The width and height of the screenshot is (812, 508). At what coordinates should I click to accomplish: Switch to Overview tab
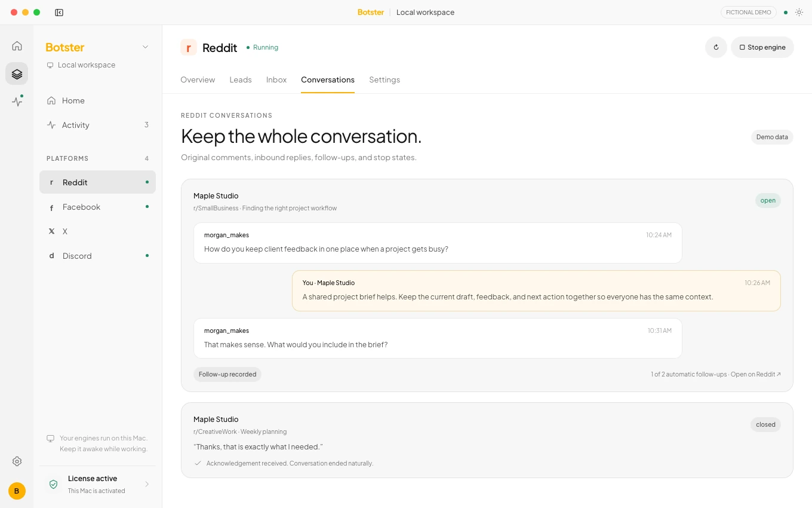[198, 79]
